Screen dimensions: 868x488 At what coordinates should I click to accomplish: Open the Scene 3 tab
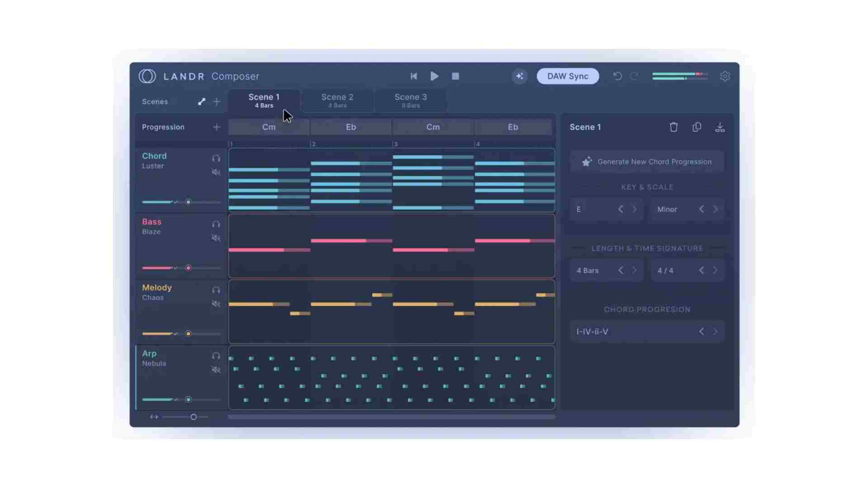410,100
